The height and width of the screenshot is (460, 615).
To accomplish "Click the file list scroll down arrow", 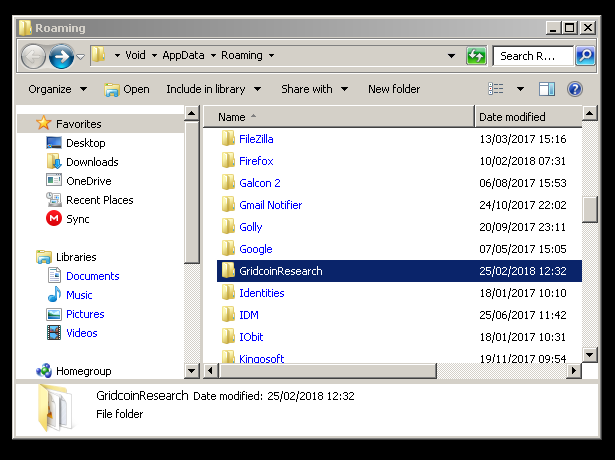I will [x=590, y=355].
